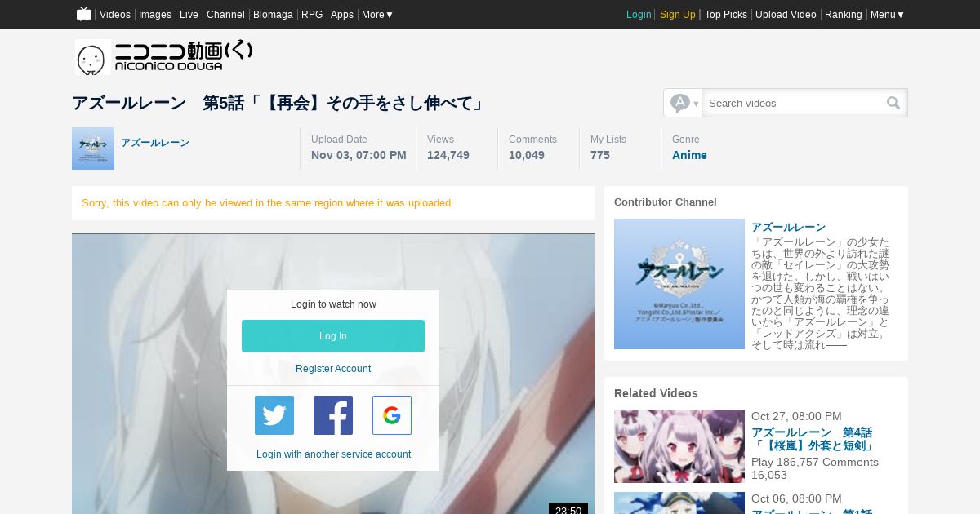
Task: Open the Ranking page
Action: click(x=844, y=15)
